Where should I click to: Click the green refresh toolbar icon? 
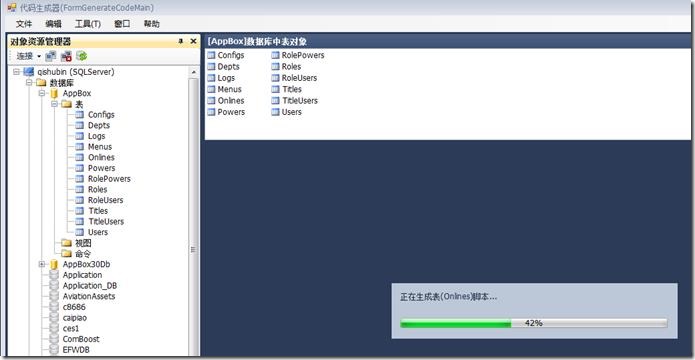pyautogui.click(x=81, y=56)
